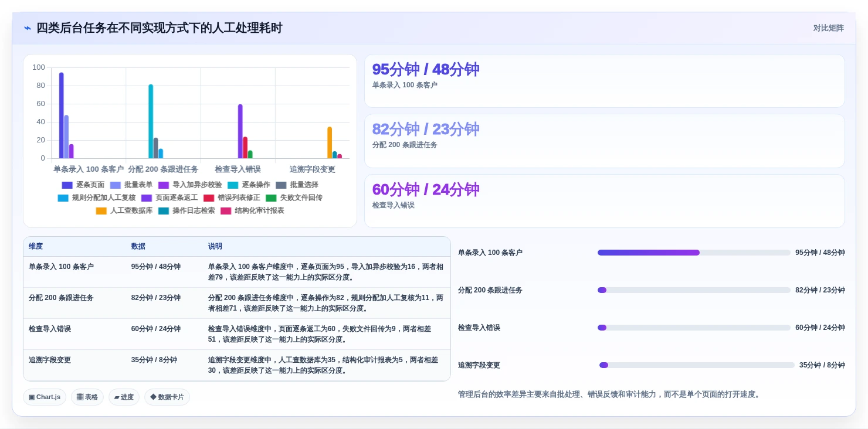Click table value 35分钟 / 8分钟
The width and height of the screenshot is (868, 429).
click(154, 360)
